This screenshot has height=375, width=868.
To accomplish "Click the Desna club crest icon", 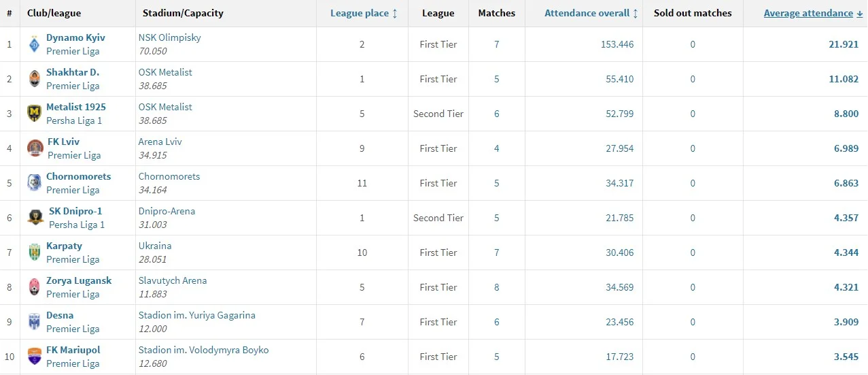I will (34, 322).
